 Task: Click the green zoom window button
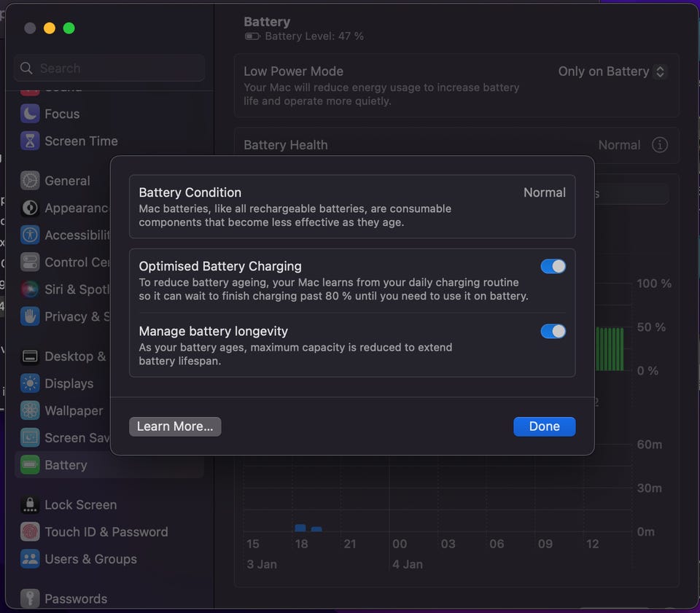coord(69,28)
